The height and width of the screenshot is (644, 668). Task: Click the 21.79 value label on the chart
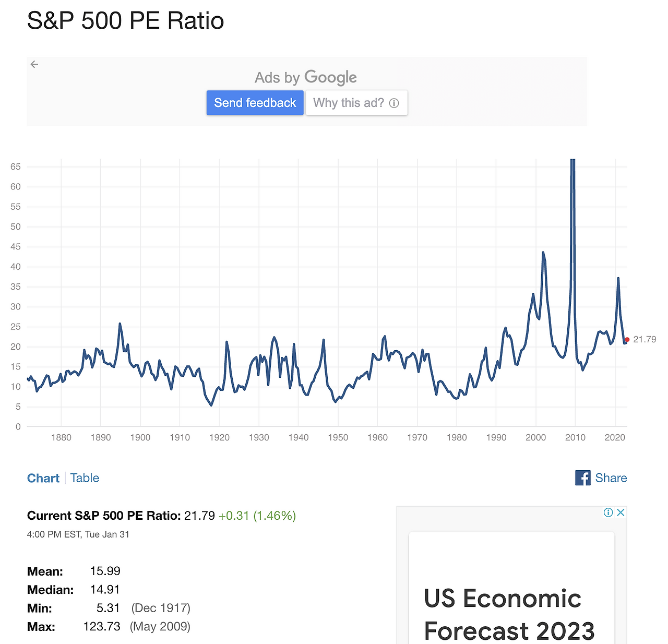point(645,340)
